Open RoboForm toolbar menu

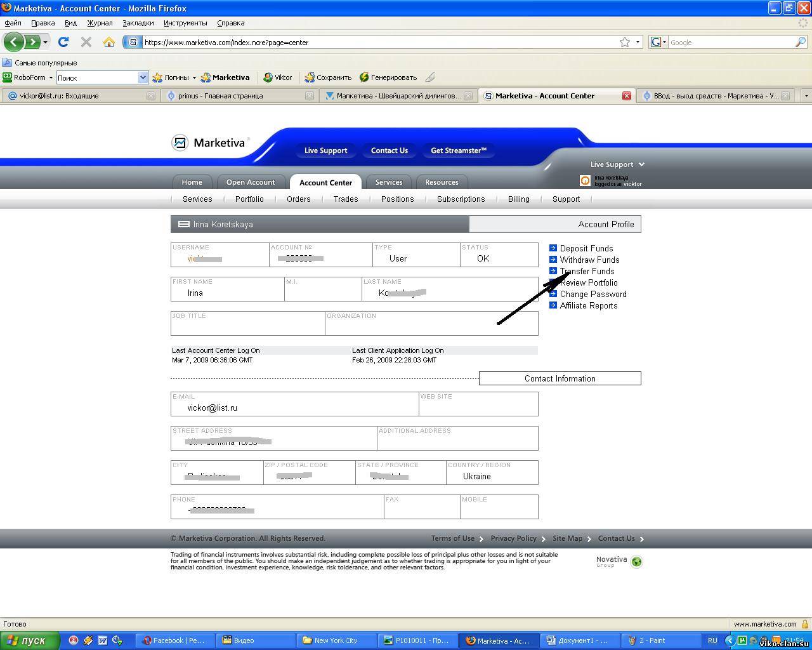[x=27, y=77]
